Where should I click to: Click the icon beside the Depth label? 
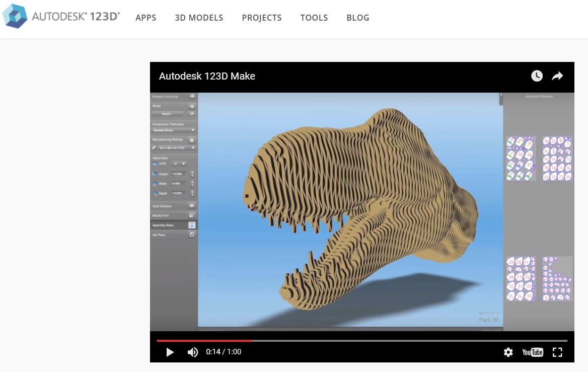tap(155, 193)
